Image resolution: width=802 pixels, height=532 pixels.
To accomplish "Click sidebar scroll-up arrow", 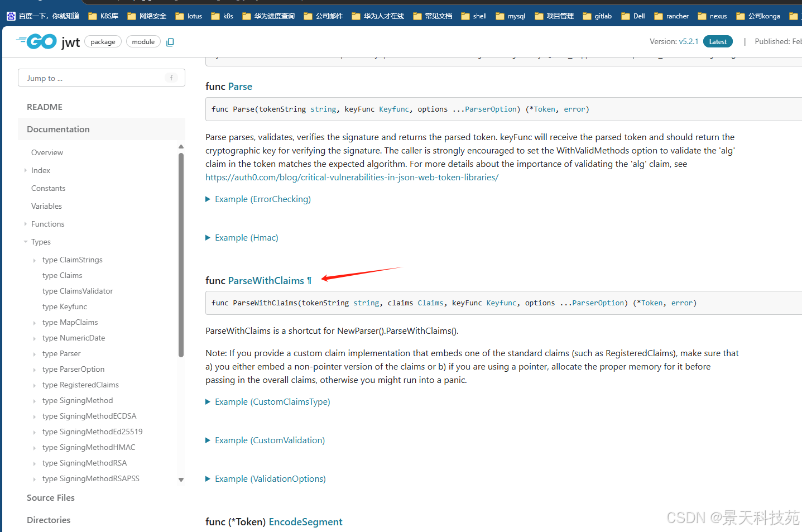I will [181, 147].
